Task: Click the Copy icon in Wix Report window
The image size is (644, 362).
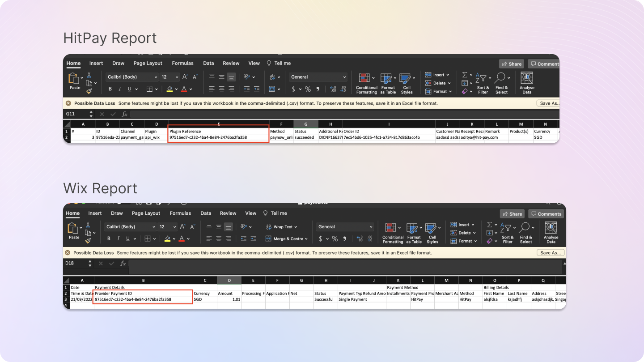Action: (89, 233)
